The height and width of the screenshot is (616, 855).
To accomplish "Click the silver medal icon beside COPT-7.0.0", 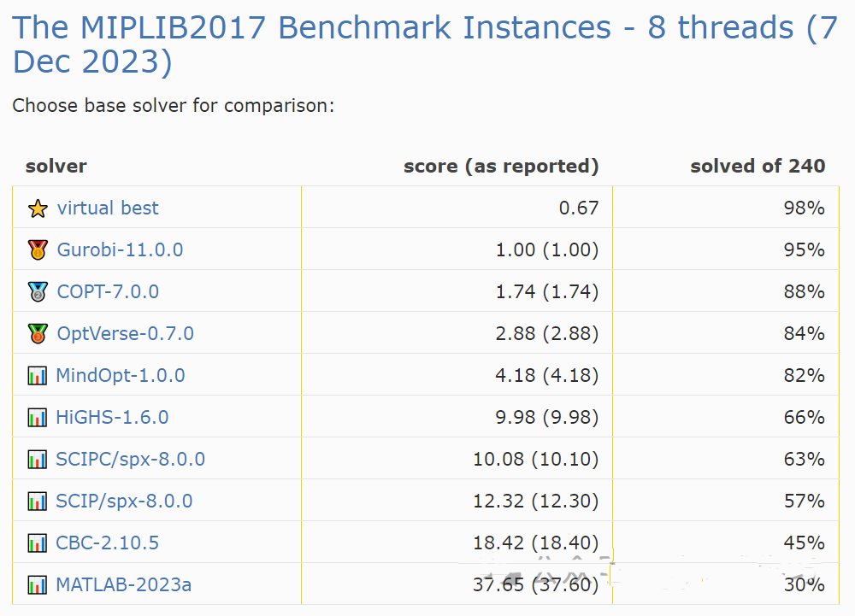I will (x=38, y=292).
